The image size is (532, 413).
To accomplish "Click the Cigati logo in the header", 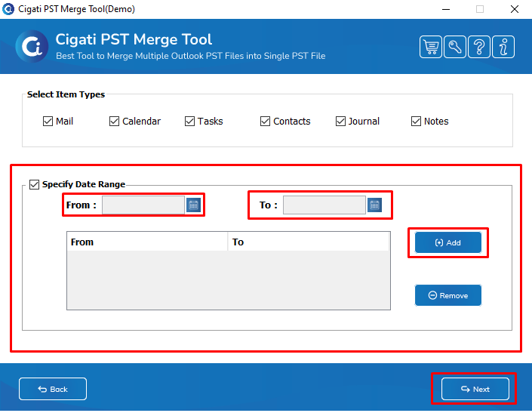I will pyautogui.click(x=32, y=47).
